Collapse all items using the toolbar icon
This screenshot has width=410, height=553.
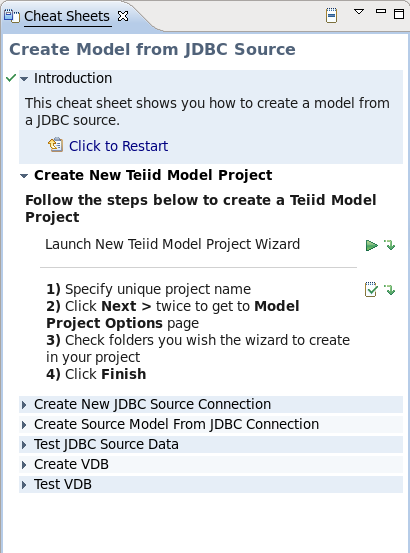click(x=331, y=16)
